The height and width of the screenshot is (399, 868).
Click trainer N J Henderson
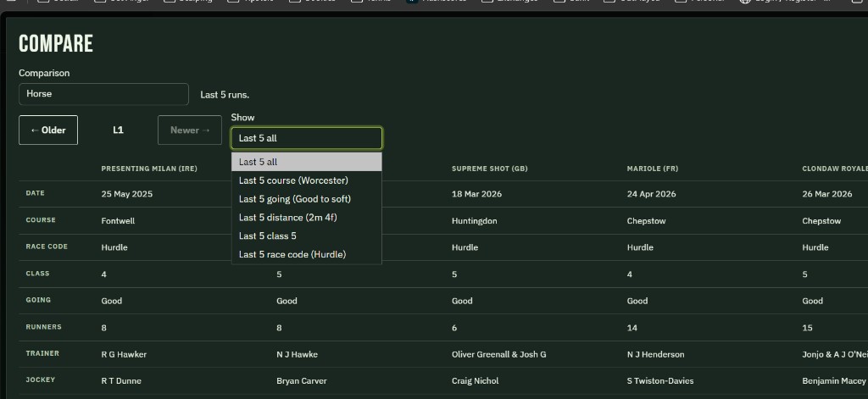[655, 354]
